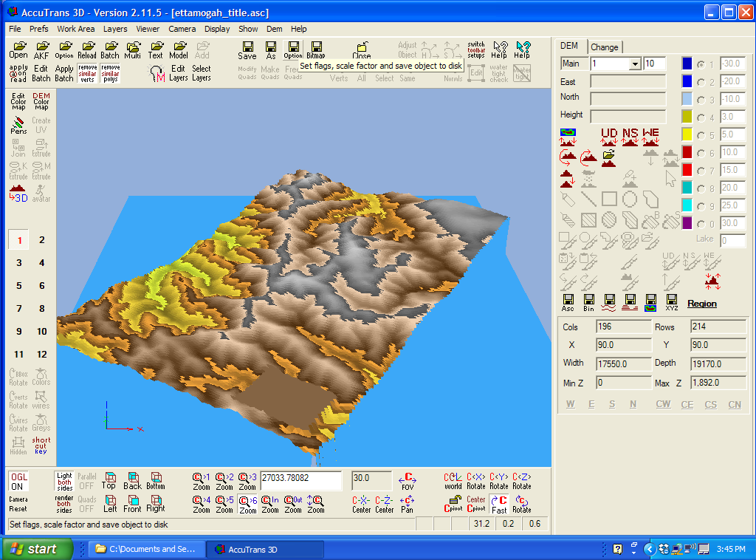This screenshot has height=560, width=756.
Task: Select layer 12 button
Action: (41, 355)
